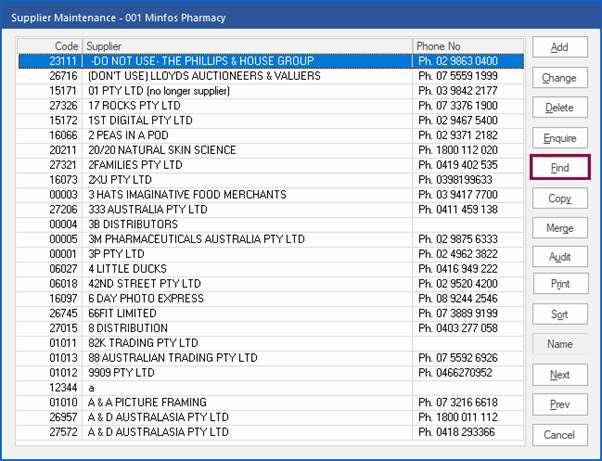
Task: Select supplier 4 LITTLE DUCKS
Action: [x=271, y=269]
